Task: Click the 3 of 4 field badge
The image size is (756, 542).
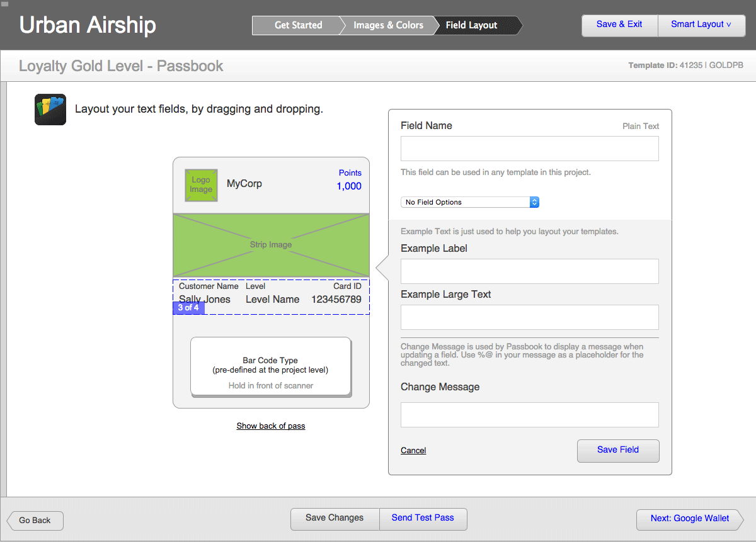Action: (188, 308)
